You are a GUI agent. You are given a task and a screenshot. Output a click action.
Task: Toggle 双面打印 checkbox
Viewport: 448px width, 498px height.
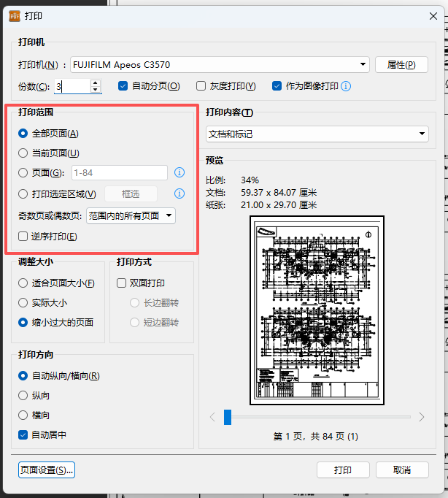pyautogui.click(x=123, y=283)
